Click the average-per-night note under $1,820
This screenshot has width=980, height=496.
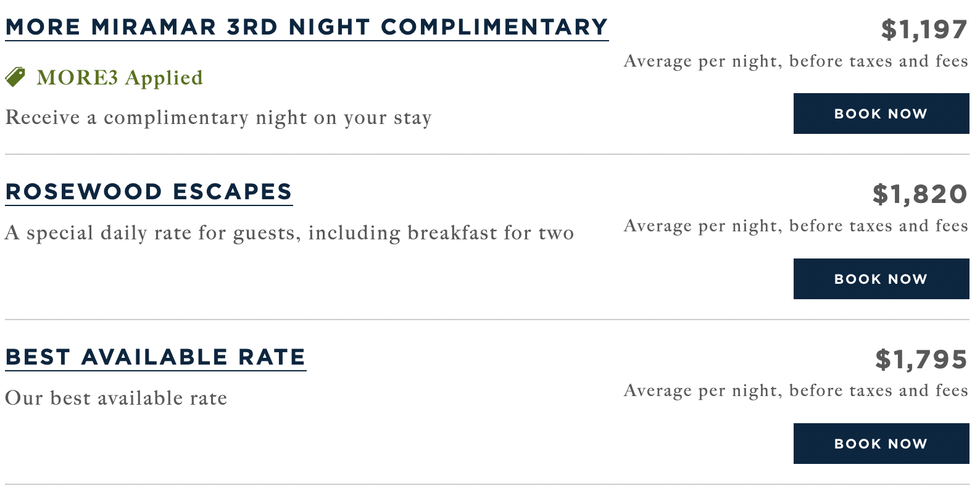tap(795, 226)
